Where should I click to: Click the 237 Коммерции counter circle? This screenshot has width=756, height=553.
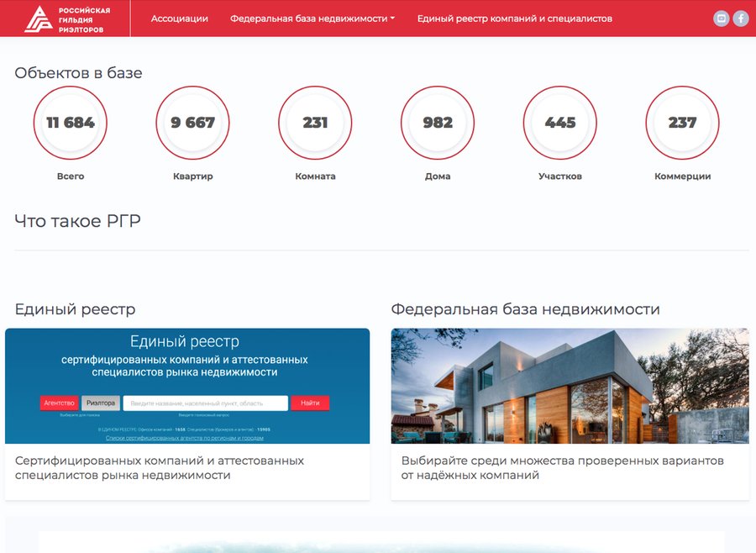[682, 123]
